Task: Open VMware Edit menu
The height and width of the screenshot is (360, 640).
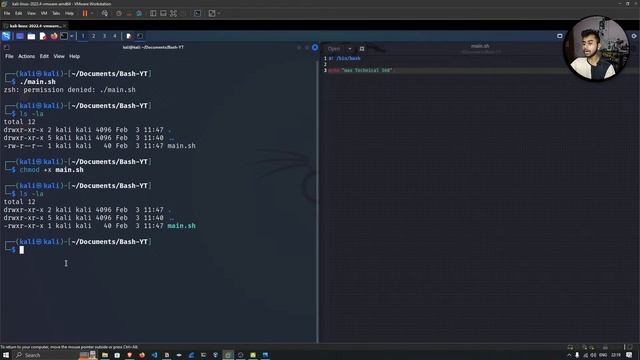Action: coord(19,13)
